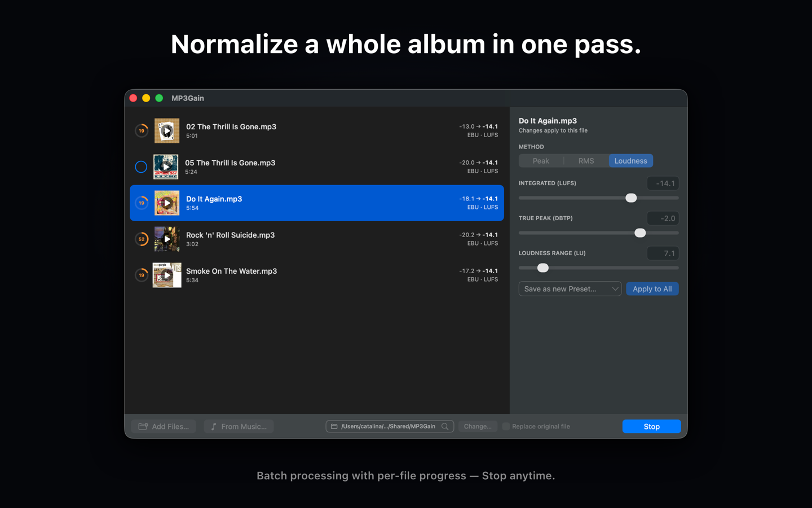Image resolution: width=812 pixels, height=508 pixels.
Task: Click the 52 progress ring for Rock 'n' Roll Suicide
Action: [142, 239]
